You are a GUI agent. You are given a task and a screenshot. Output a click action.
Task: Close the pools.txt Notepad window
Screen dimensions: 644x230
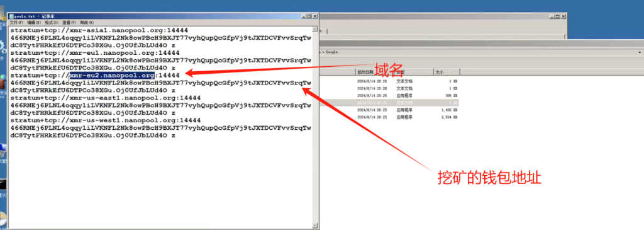[x=315, y=16]
